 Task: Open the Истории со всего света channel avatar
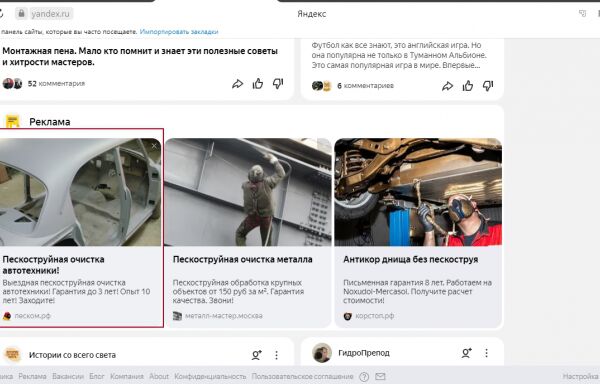12,355
